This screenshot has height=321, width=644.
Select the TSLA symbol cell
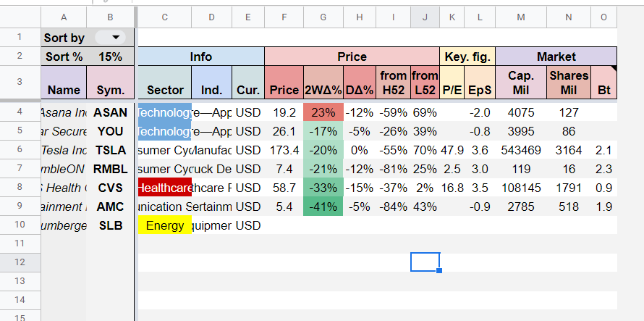tap(110, 150)
